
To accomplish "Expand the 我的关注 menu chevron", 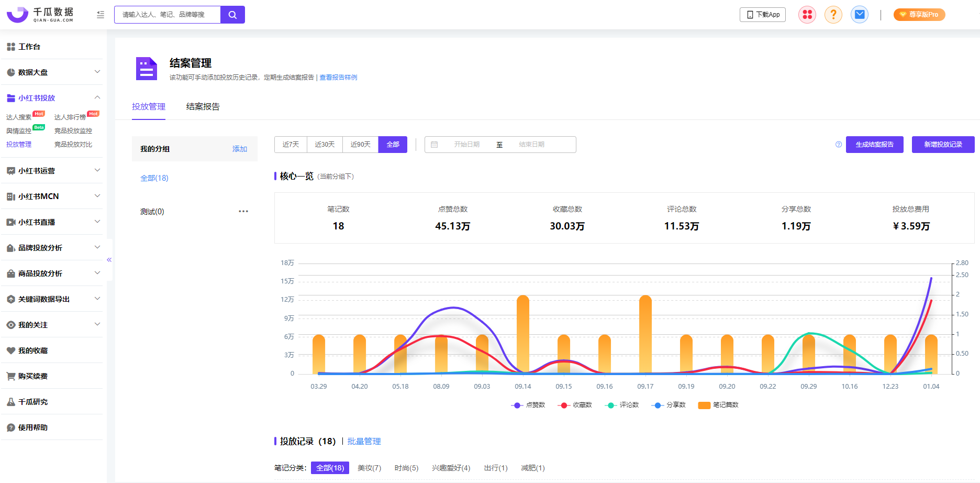I will (x=97, y=324).
